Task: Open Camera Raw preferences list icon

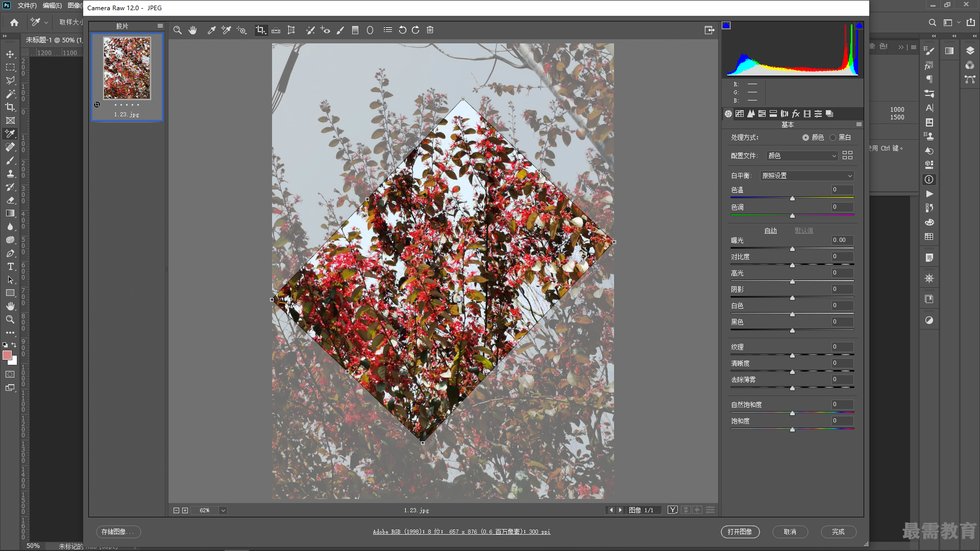Action: point(388,30)
